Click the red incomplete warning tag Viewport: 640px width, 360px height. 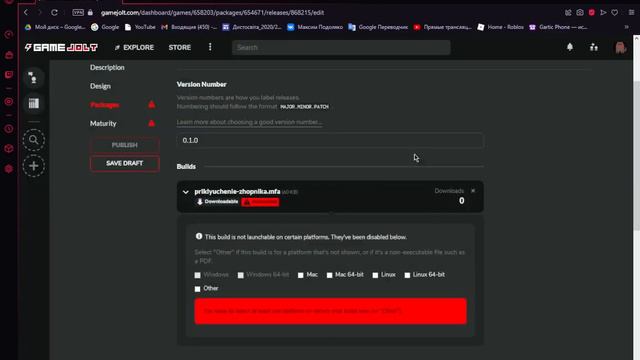point(260,202)
